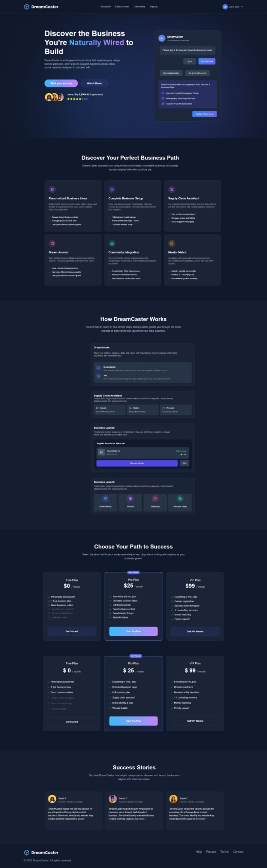Click the Mentor Match clock icon
The height and width of the screenshot is (868, 267).
tap(172, 243)
